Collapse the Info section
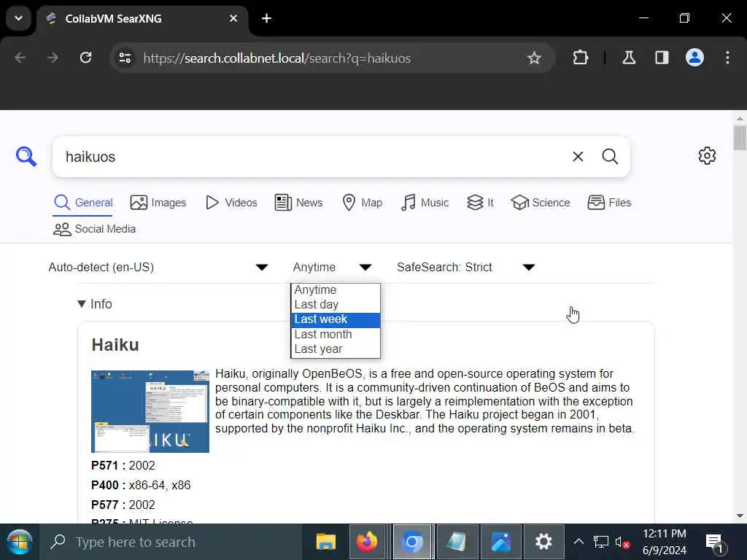 tap(95, 304)
